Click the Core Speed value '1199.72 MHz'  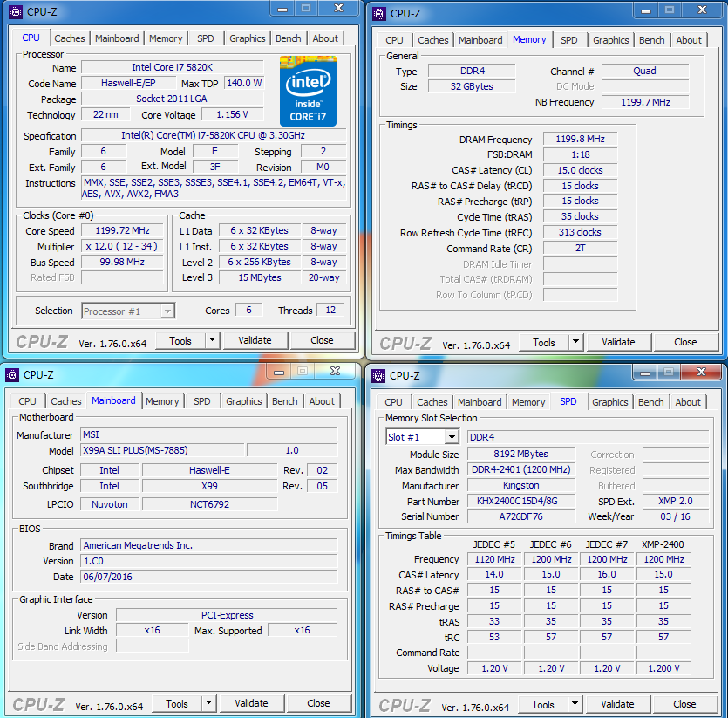click(123, 230)
